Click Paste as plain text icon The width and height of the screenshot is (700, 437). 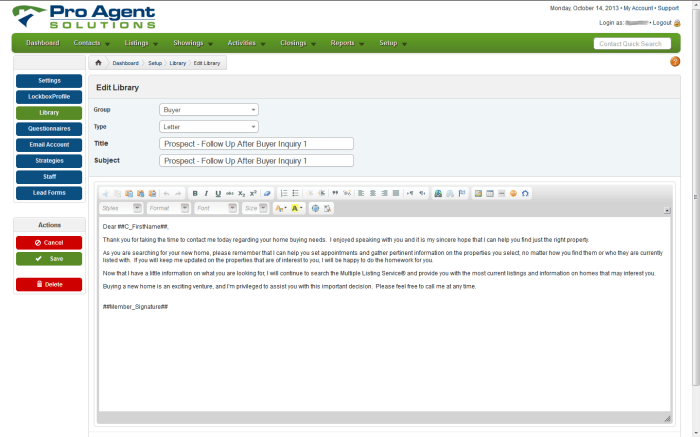pyautogui.click(x=141, y=193)
